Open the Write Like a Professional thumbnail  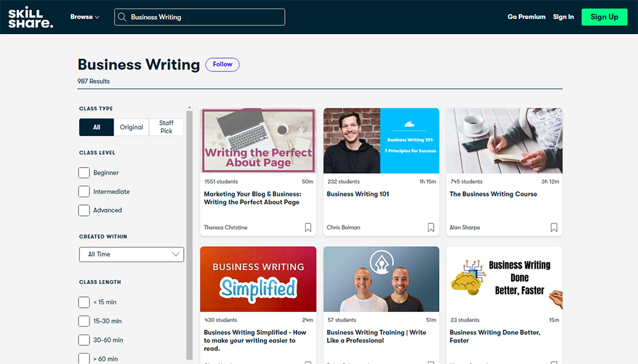[382, 279]
